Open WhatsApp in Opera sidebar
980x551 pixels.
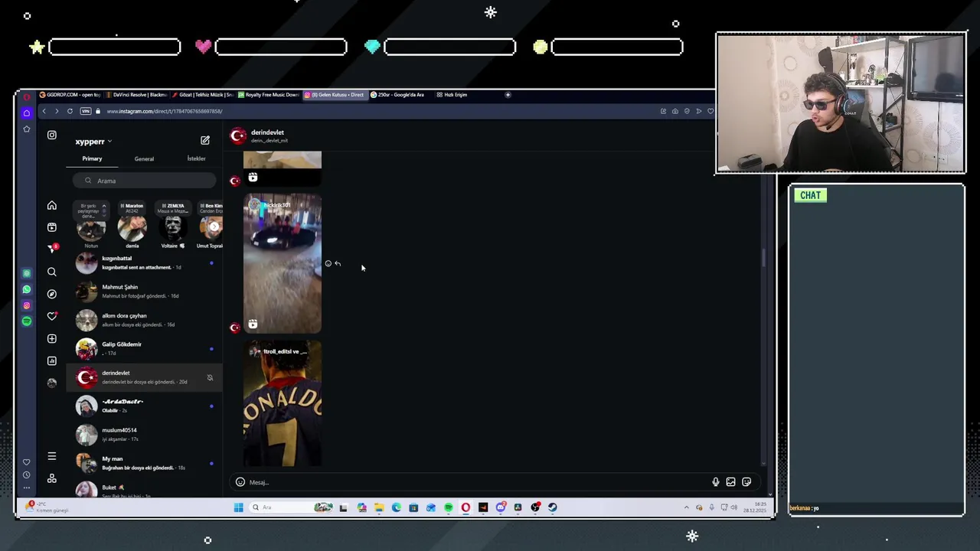click(x=27, y=289)
